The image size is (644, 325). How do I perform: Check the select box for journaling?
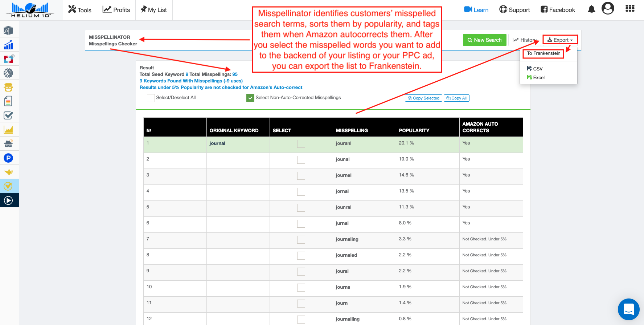[x=301, y=240]
